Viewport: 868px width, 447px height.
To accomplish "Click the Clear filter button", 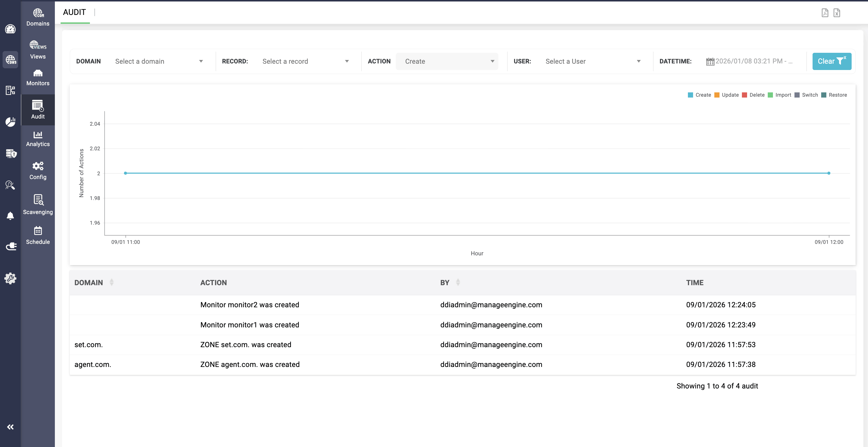I will tap(831, 61).
